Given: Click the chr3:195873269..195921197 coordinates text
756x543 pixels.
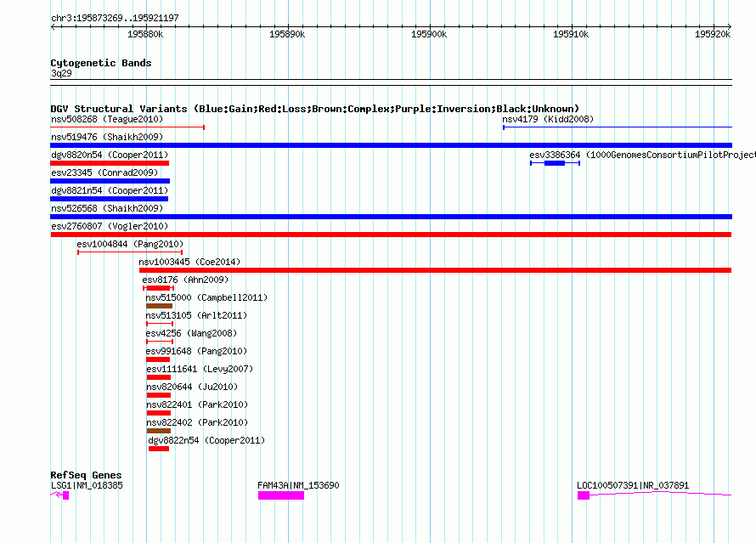Looking at the screenshot, I should (115, 18).
